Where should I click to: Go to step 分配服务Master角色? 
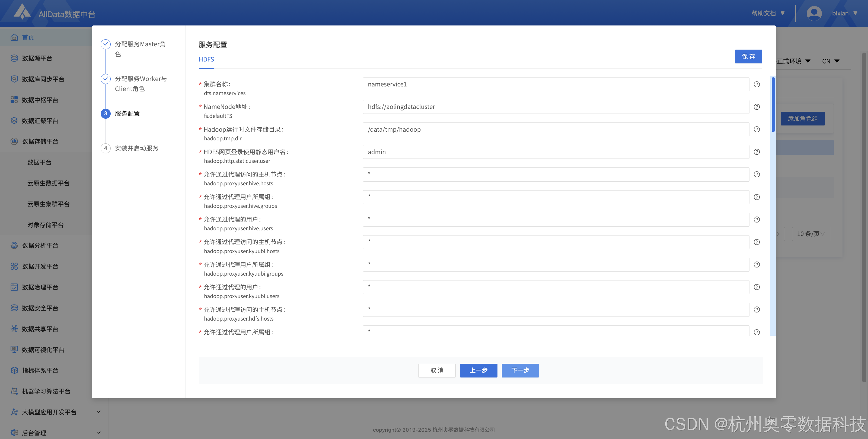[x=140, y=44]
